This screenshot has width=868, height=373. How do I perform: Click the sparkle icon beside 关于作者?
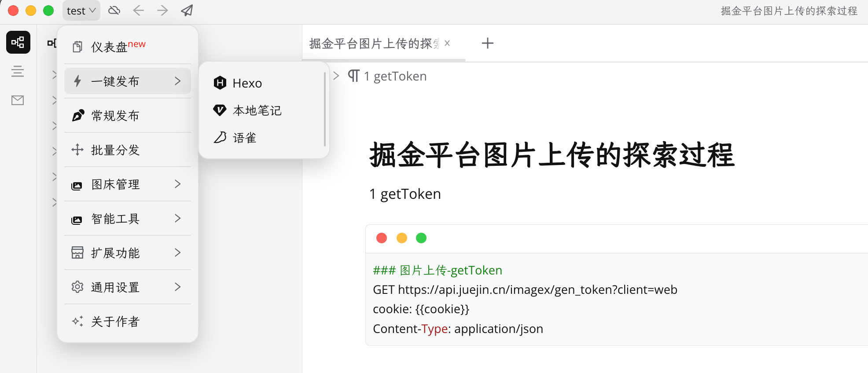77,321
